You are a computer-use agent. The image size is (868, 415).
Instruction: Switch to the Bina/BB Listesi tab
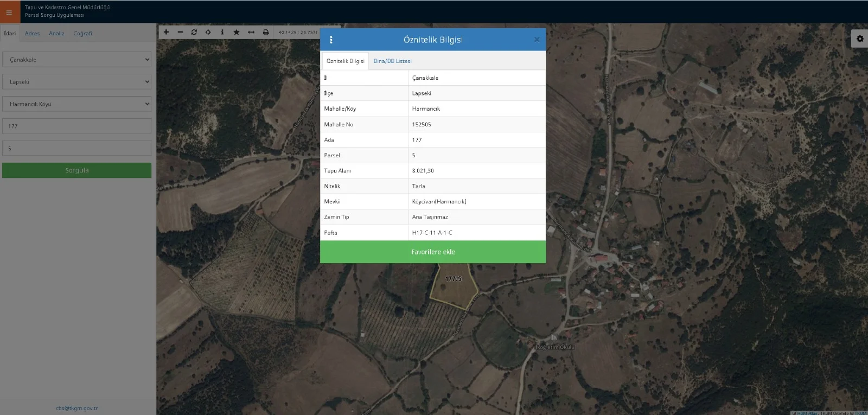392,61
